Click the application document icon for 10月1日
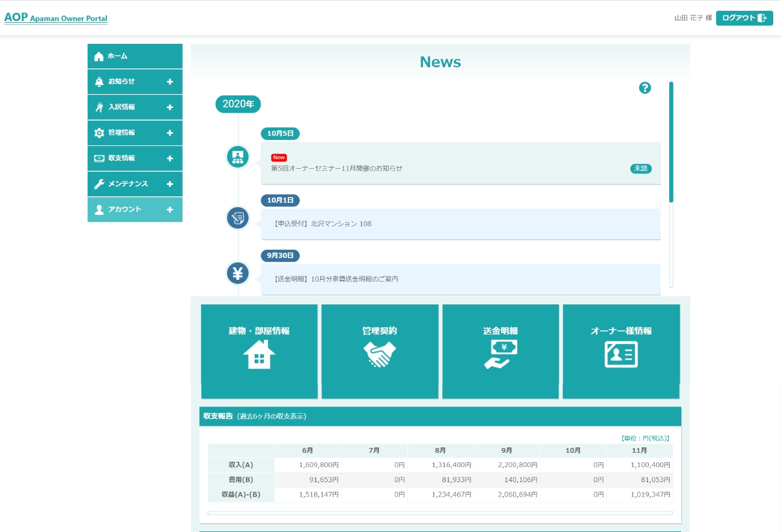781x532 pixels. click(x=237, y=217)
